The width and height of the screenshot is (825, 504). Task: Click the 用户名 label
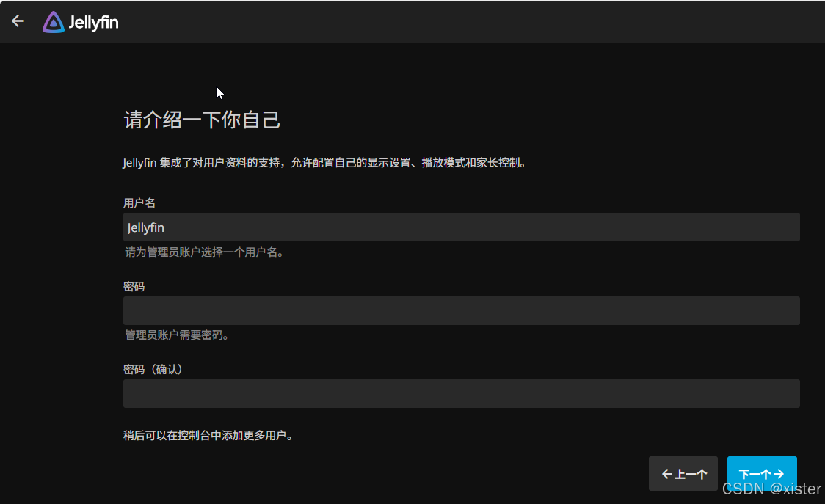[x=139, y=203]
